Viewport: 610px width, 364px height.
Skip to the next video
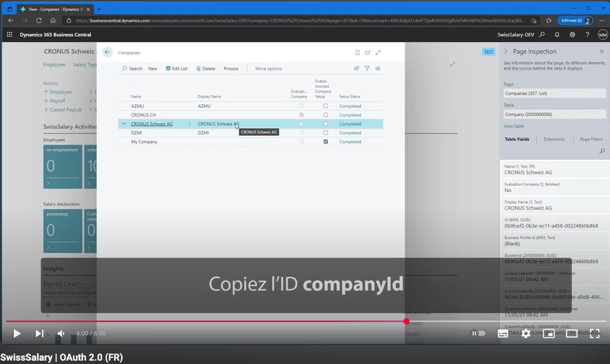39,333
